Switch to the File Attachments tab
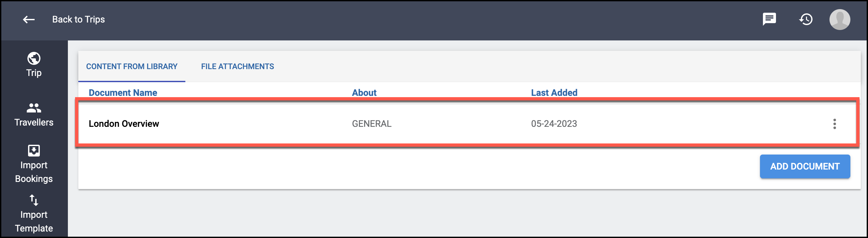Image resolution: width=868 pixels, height=238 pixels. click(238, 66)
